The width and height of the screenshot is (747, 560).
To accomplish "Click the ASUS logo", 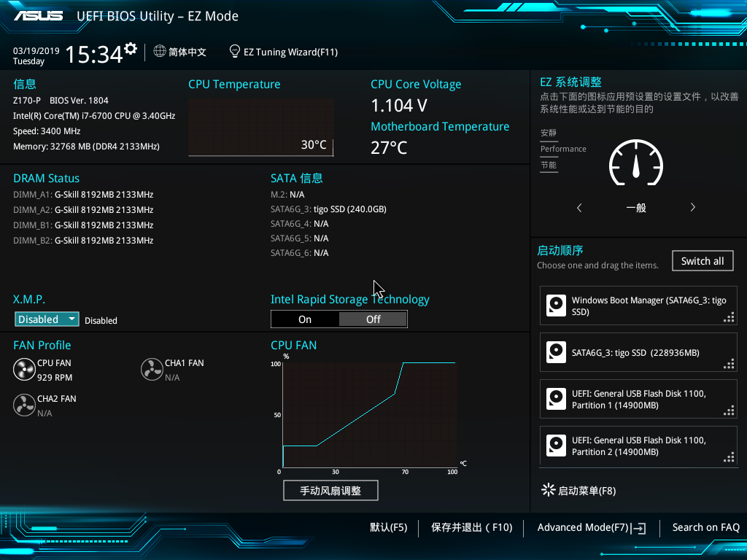I will (x=39, y=16).
